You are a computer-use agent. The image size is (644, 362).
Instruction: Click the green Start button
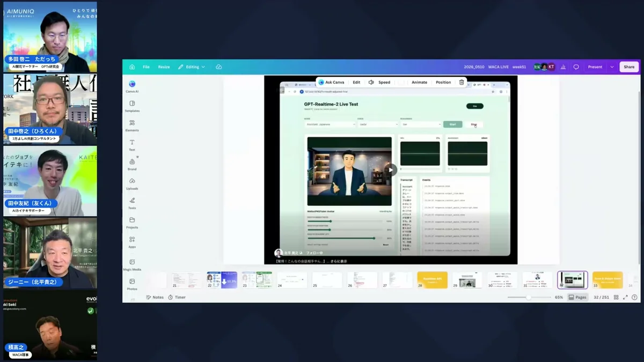point(452,124)
